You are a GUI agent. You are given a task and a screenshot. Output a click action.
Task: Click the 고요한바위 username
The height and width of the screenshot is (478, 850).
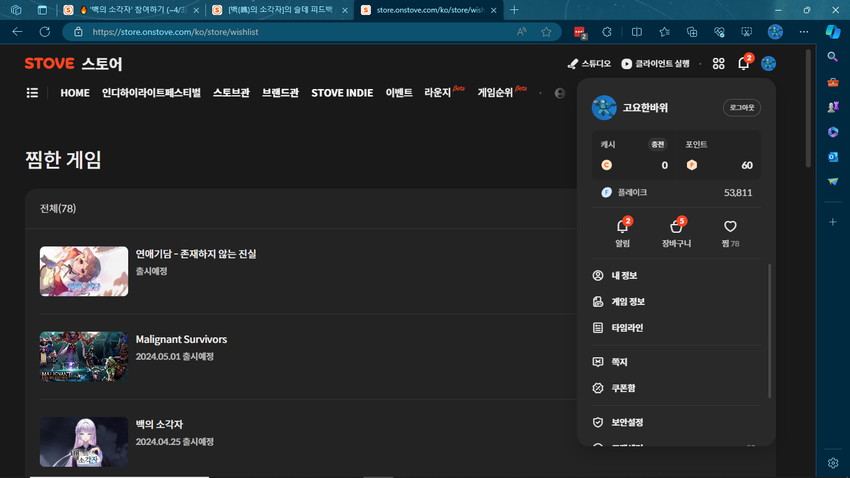coord(645,107)
